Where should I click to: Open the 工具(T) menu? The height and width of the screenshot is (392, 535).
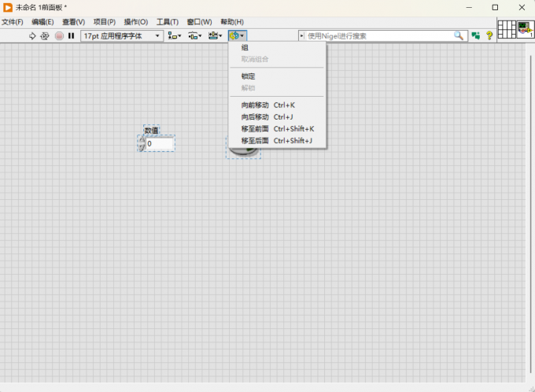[x=167, y=22]
